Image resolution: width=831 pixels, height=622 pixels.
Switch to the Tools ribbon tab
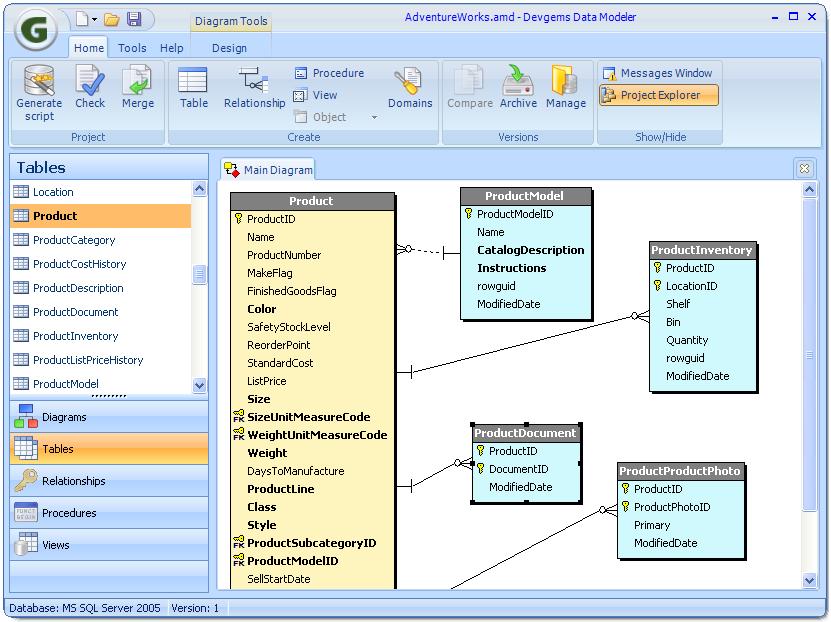[132, 48]
